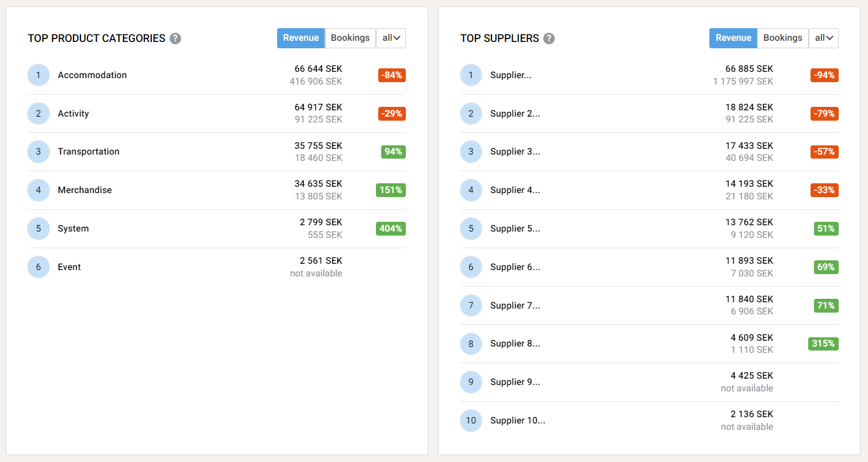Screen dimensions: 868x462
Task: Click the 66 885 SEK supplier revenue
Action: coord(750,69)
